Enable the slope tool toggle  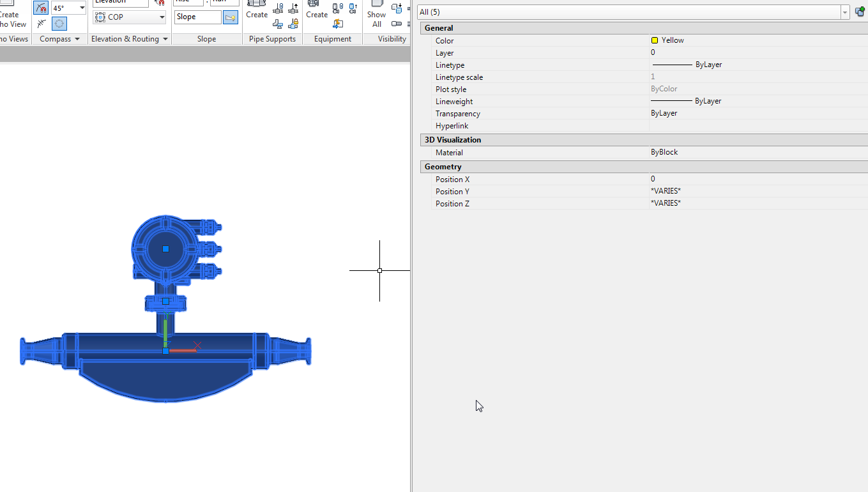[x=230, y=17]
